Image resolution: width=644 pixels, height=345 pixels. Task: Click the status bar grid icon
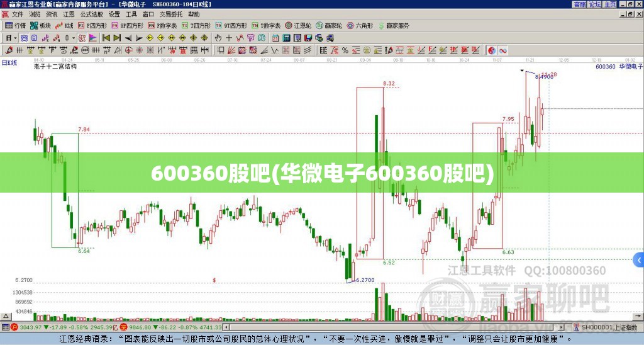click(5, 327)
